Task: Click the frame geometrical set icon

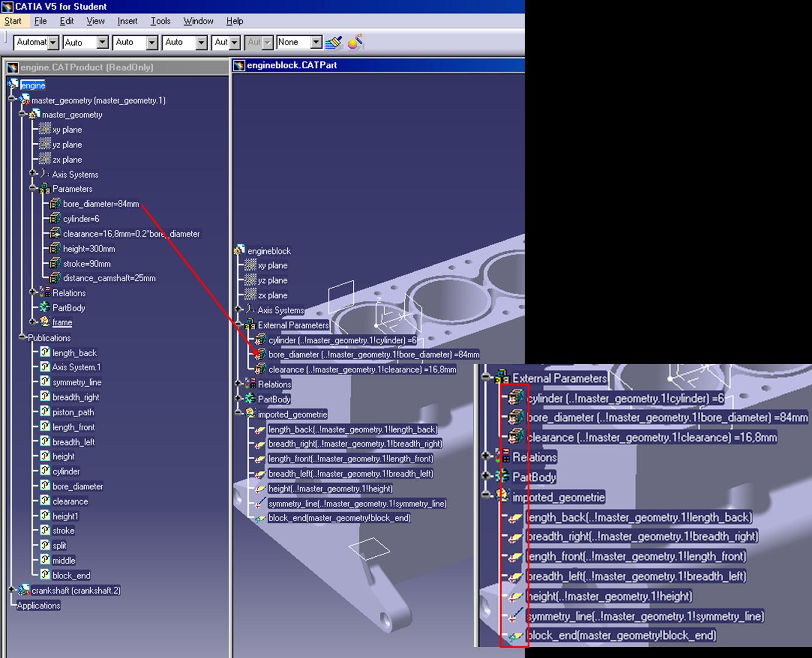Action: (x=44, y=322)
